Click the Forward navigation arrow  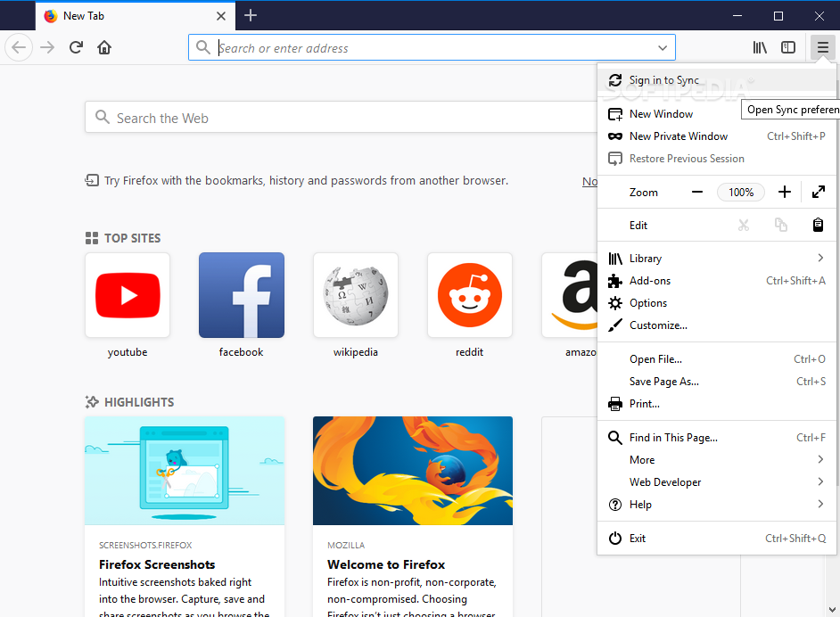click(47, 47)
